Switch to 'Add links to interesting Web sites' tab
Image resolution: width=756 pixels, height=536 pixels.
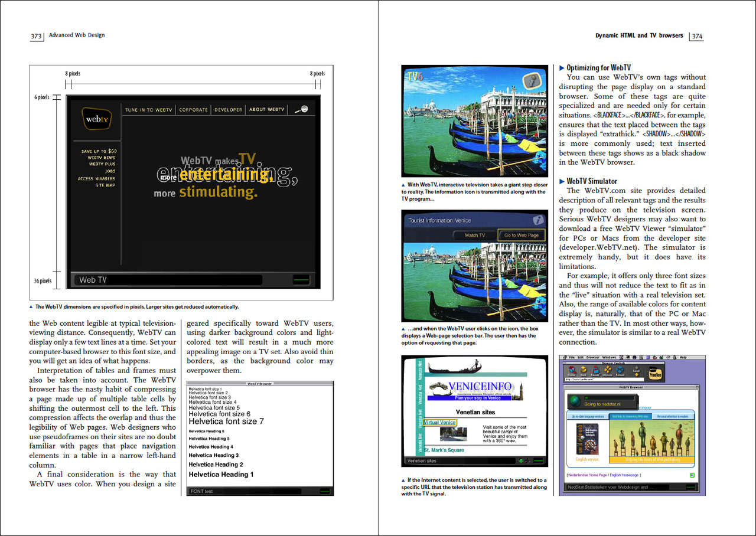click(x=630, y=416)
